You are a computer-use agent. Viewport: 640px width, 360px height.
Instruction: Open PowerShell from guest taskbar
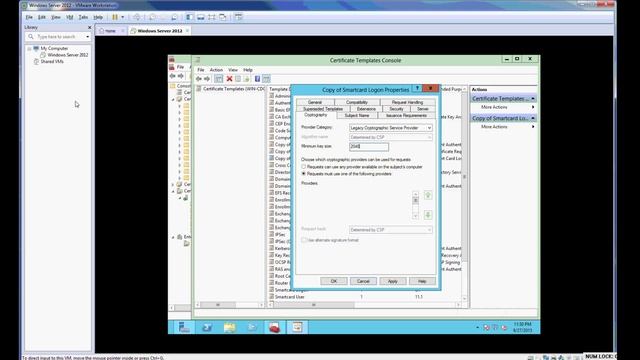pos(252,327)
